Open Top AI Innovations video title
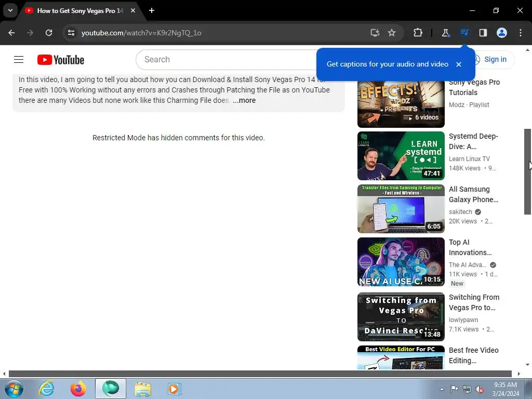 click(x=470, y=247)
